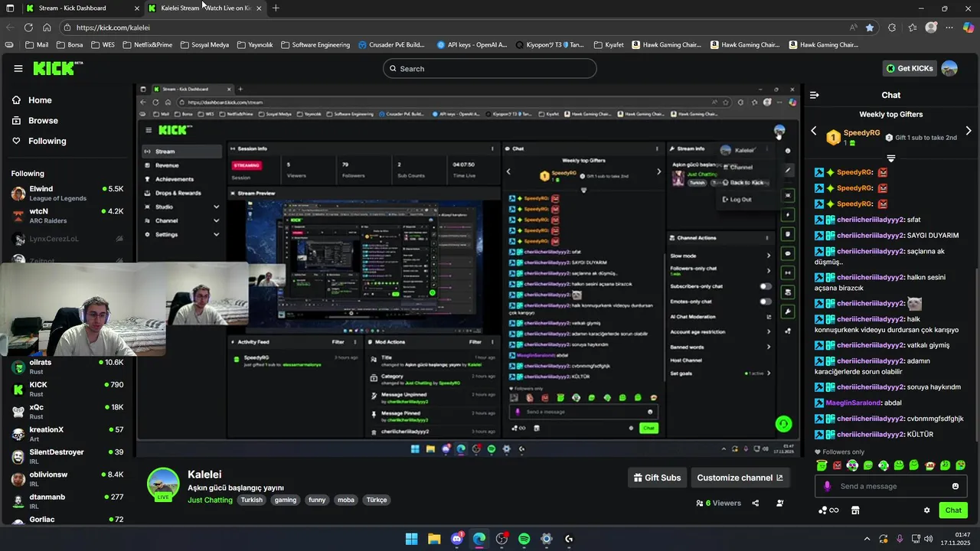
Task: Open File Explorer from taskbar
Action: pyautogui.click(x=434, y=539)
